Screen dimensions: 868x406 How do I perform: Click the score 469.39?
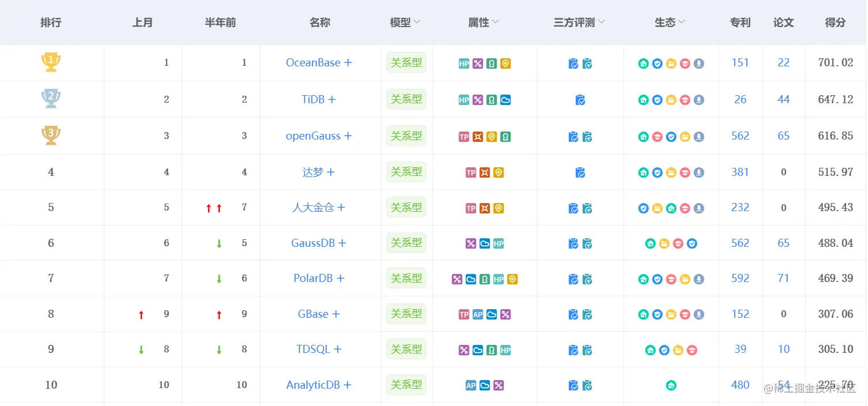point(836,278)
